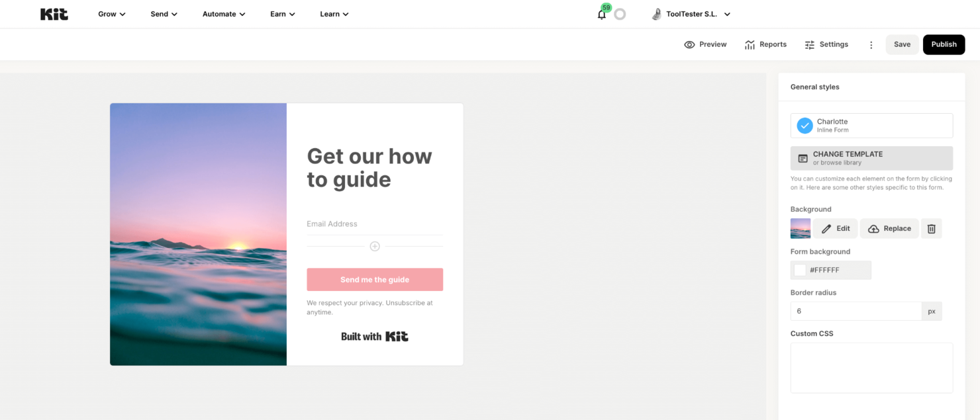Click the Kit logo in the top bar
Image resolution: width=980 pixels, height=420 pixels.
[x=54, y=13]
